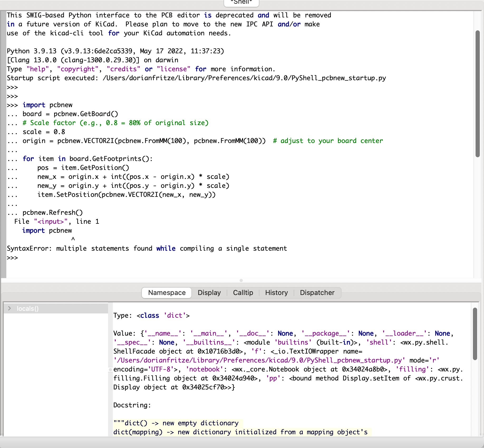Click the splitter handle between panes
The width and height of the screenshot is (484, 448).
tap(241, 281)
